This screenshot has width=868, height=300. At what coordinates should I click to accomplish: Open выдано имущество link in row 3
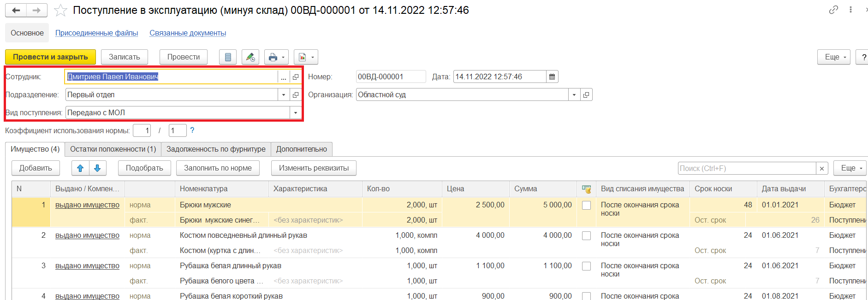pos(87,266)
